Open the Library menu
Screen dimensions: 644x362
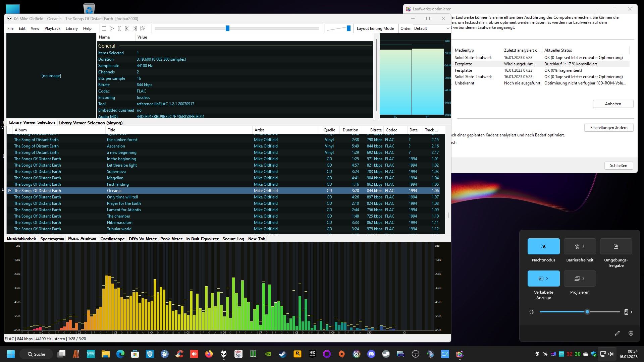[71, 28]
